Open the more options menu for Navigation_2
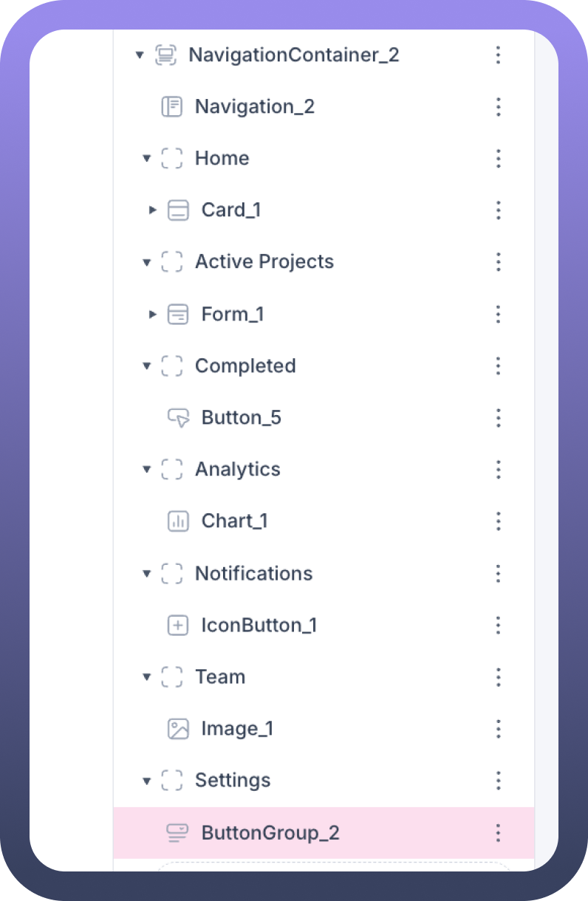 click(499, 107)
